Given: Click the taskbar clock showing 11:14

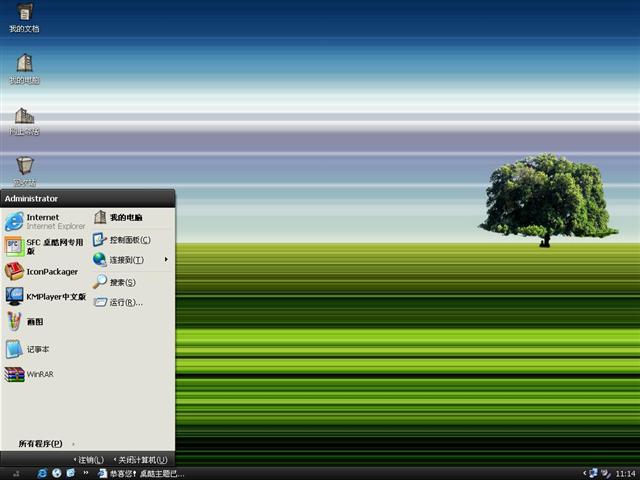Looking at the screenshot, I should 625,473.
